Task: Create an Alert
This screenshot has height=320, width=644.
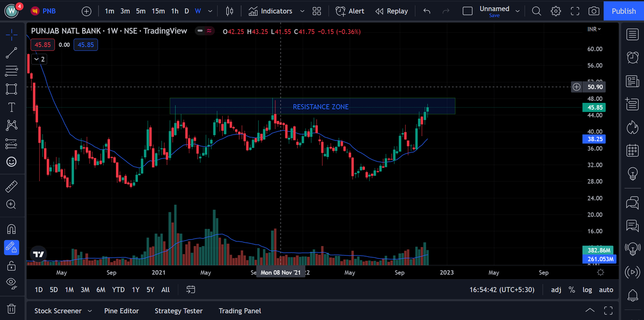Action: point(349,11)
